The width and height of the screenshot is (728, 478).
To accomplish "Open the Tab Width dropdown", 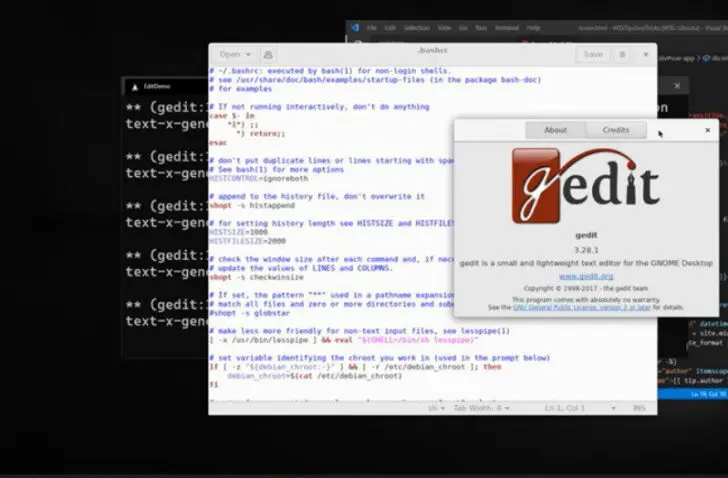I will (481, 408).
